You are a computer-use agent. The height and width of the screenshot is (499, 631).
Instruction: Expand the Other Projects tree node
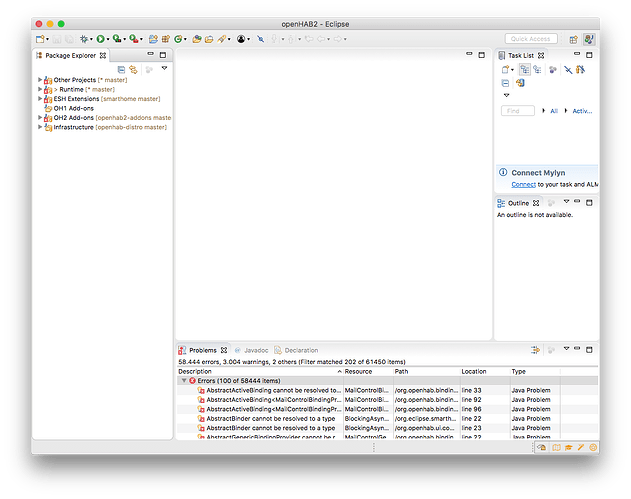click(x=40, y=79)
